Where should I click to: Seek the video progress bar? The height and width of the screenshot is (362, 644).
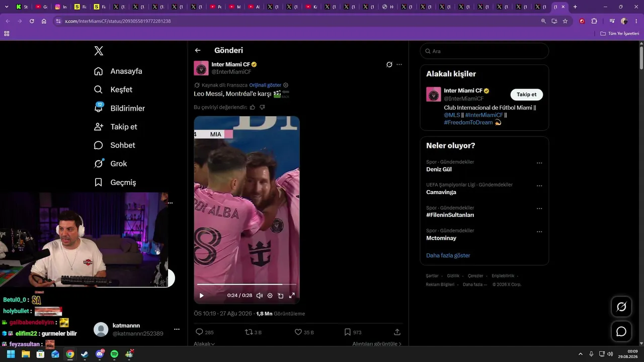[x=247, y=285]
